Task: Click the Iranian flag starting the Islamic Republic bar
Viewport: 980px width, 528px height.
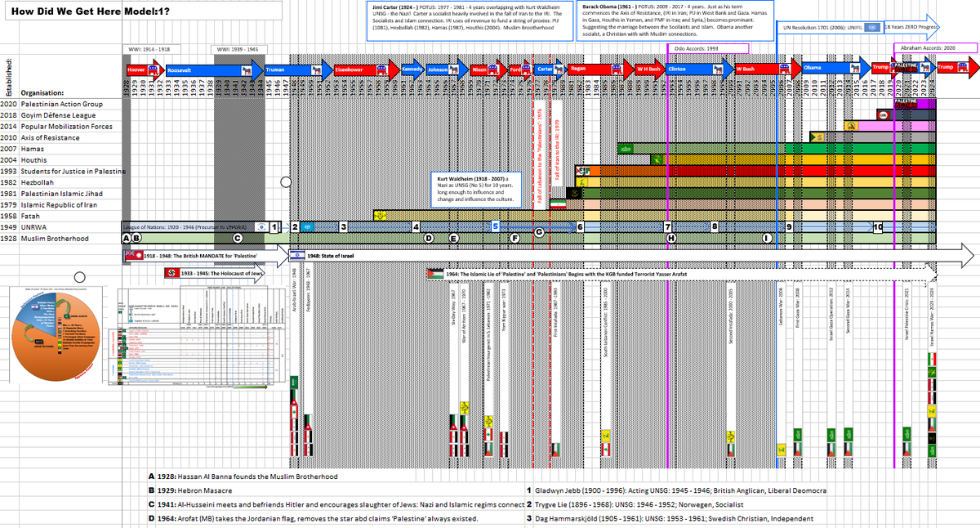Action: tap(559, 204)
